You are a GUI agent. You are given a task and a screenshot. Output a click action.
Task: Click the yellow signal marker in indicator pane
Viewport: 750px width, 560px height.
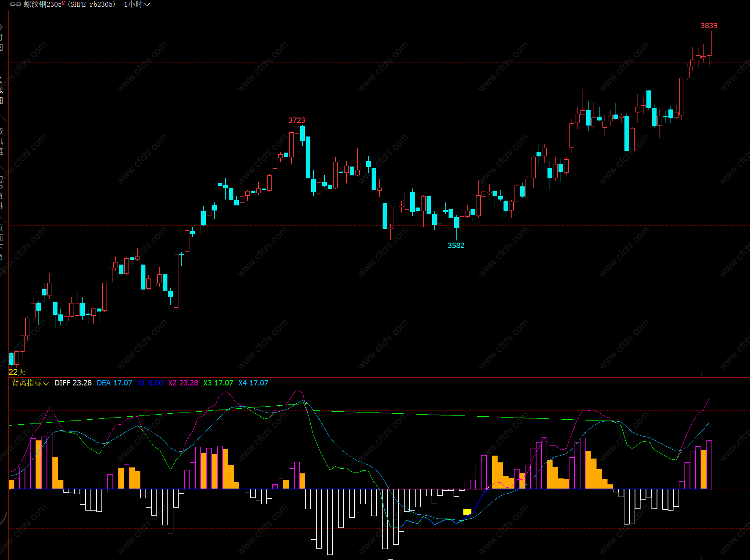click(467, 512)
